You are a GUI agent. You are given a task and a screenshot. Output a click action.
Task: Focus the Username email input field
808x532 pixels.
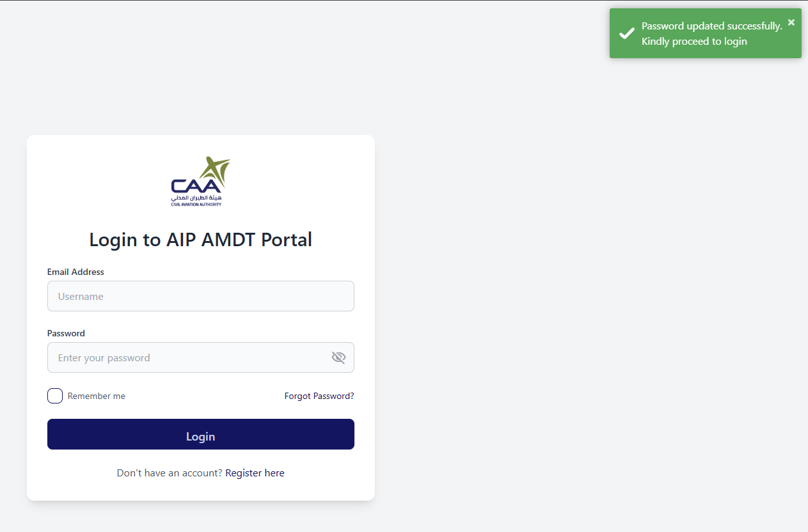201,296
